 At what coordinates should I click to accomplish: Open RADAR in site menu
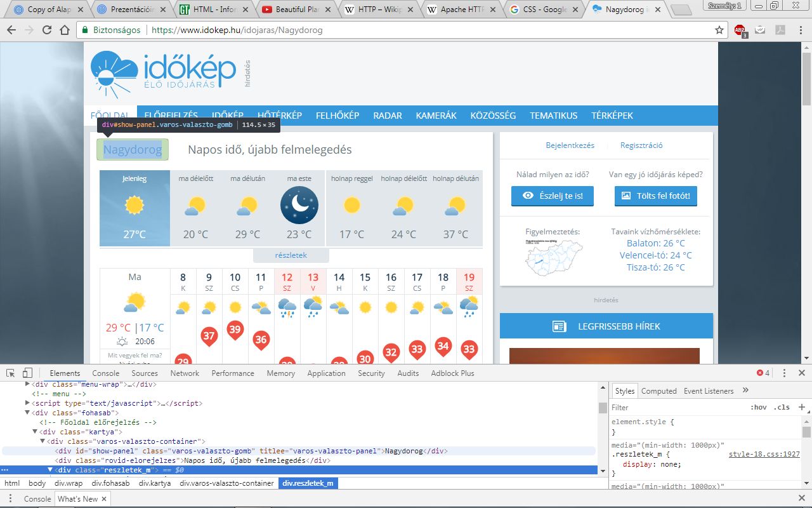pos(388,116)
